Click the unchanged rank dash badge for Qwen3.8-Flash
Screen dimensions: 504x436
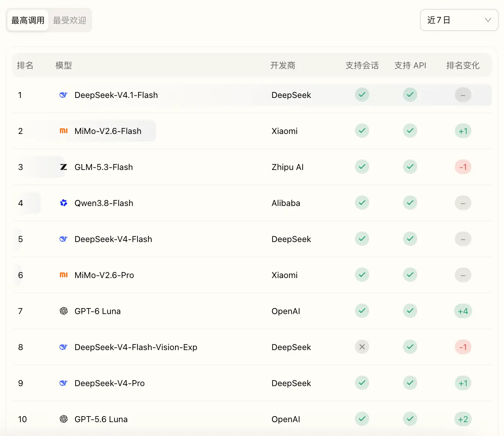[463, 203]
